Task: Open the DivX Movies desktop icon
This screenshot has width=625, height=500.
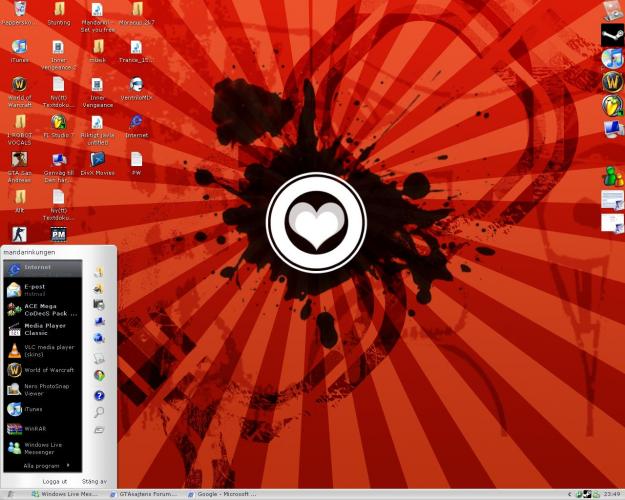Action: pos(98,159)
